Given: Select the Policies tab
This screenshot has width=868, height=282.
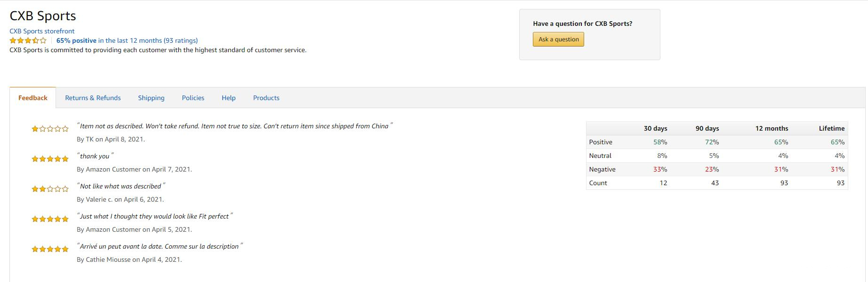Looking at the screenshot, I should pos(193,98).
